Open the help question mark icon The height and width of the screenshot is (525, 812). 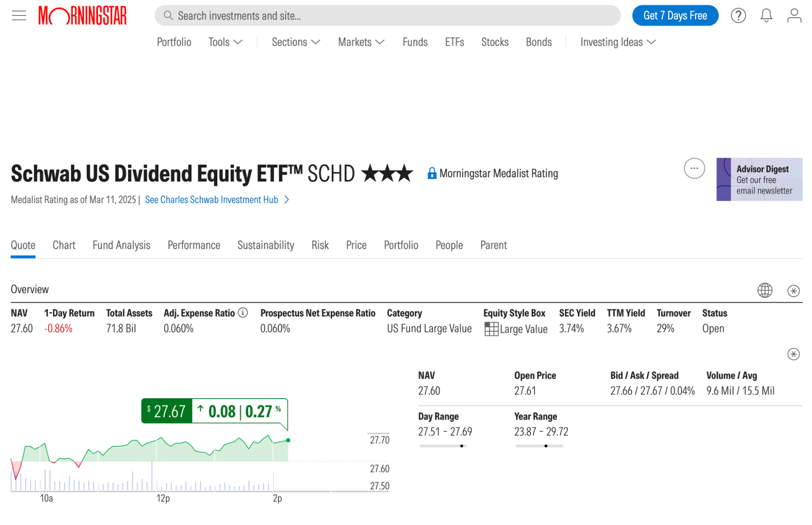coord(738,15)
